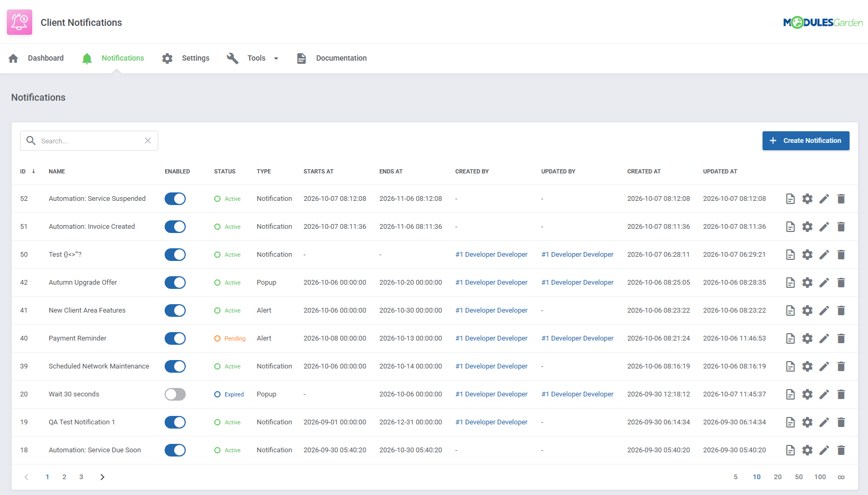Select the Notifications tab
This screenshot has height=495, width=868.
(113, 58)
